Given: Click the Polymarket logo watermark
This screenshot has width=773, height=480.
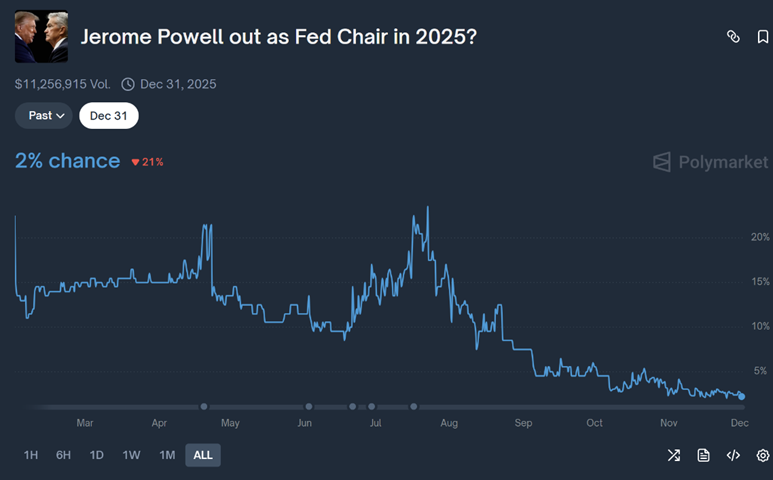Looking at the screenshot, I should coord(711,162).
